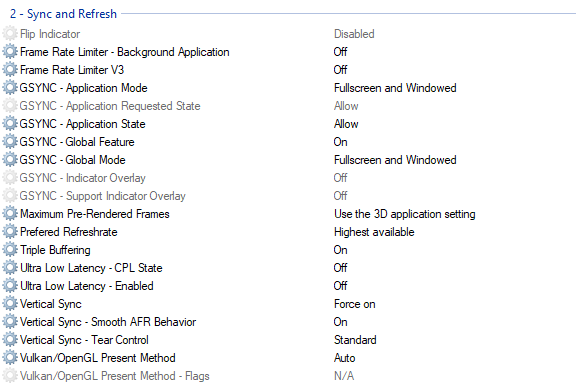
Task: Select 'GSYNC - Support Indicator Overlay' setting name
Action: [102, 196]
